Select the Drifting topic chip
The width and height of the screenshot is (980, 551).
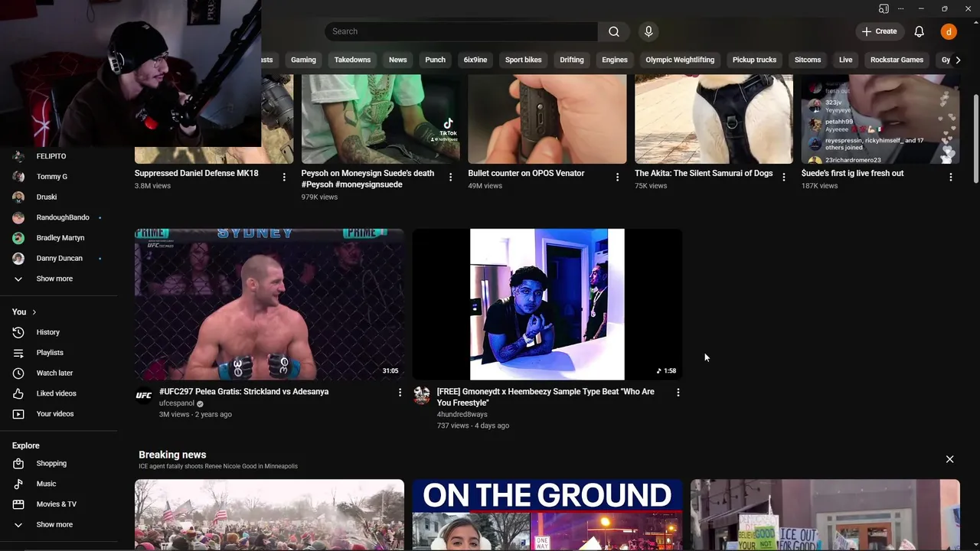(572, 60)
